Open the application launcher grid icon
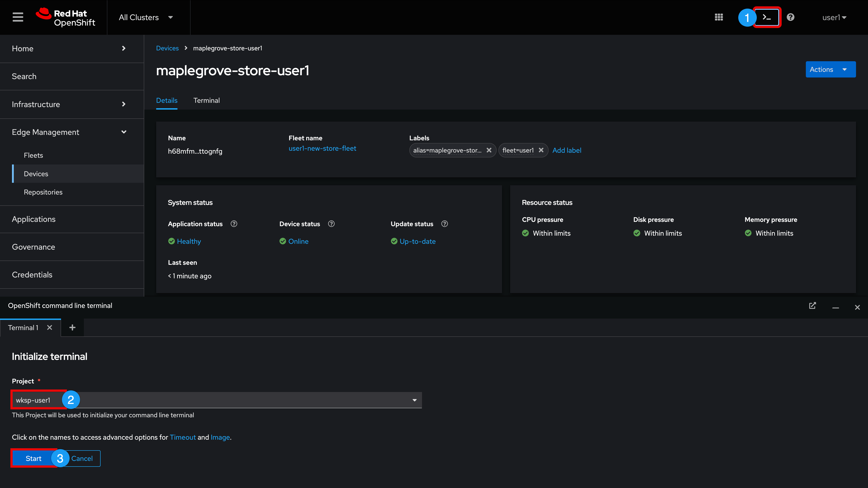Image resolution: width=868 pixels, height=488 pixels. (x=719, y=17)
